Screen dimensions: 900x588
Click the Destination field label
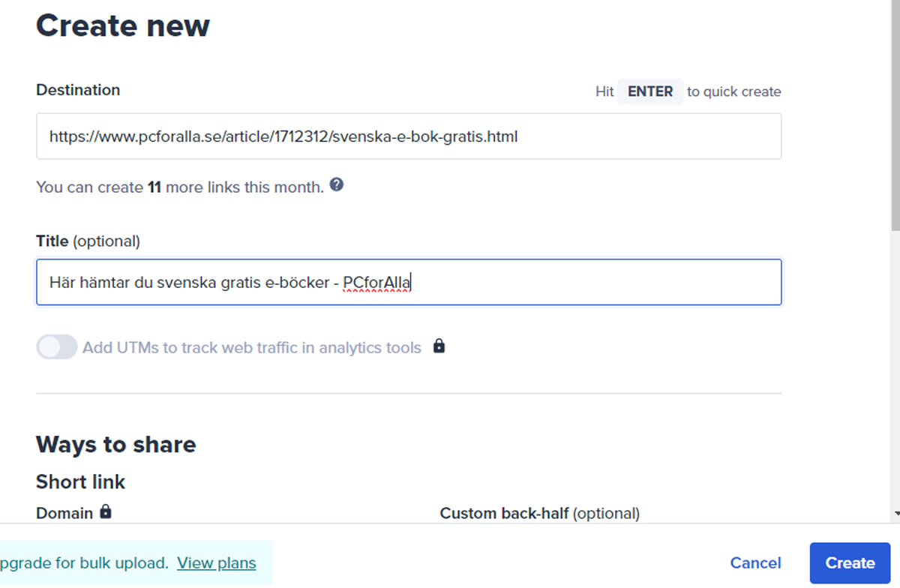pos(78,90)
